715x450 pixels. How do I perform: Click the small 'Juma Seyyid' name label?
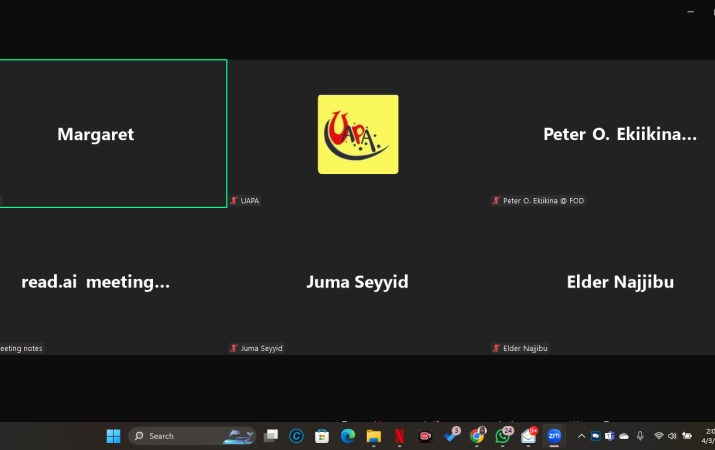point(261,348)
